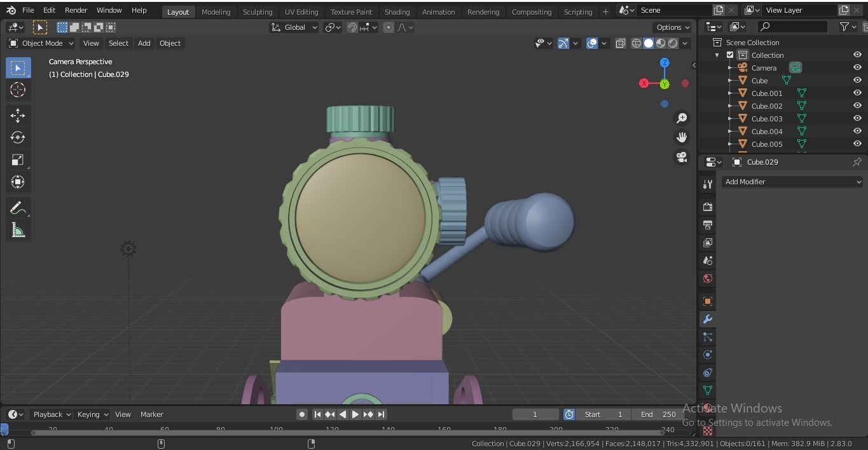Switch to the Shading workspace tab
This screenshot has height=450, width=868.
coord(397,11)
